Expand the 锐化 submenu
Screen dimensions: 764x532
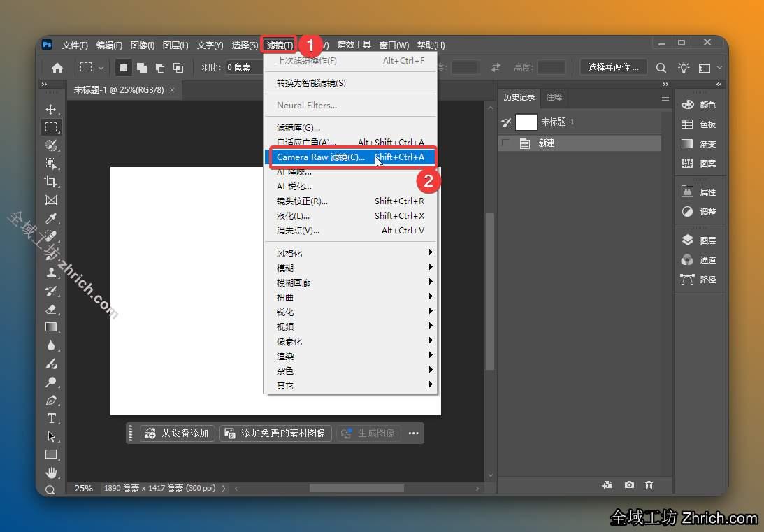click(350, 312)
